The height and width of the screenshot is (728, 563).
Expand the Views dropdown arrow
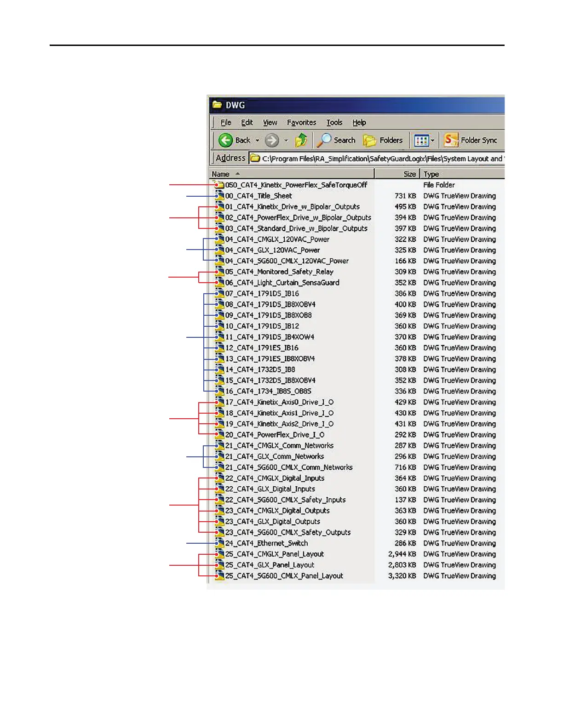432,140
